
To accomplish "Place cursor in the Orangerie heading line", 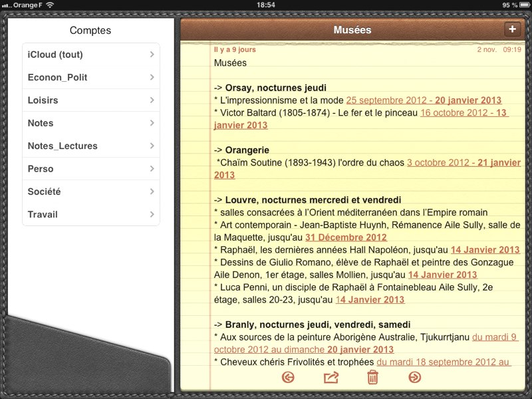I will click(247, 150).
